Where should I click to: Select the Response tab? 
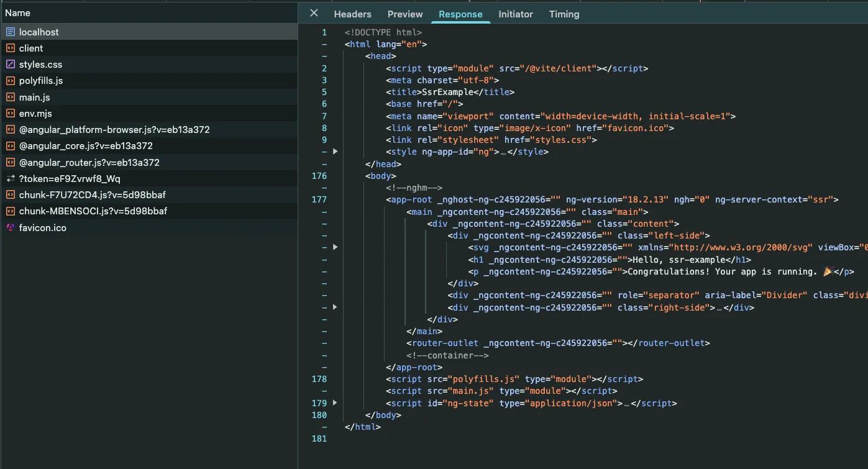pos(460,14)
